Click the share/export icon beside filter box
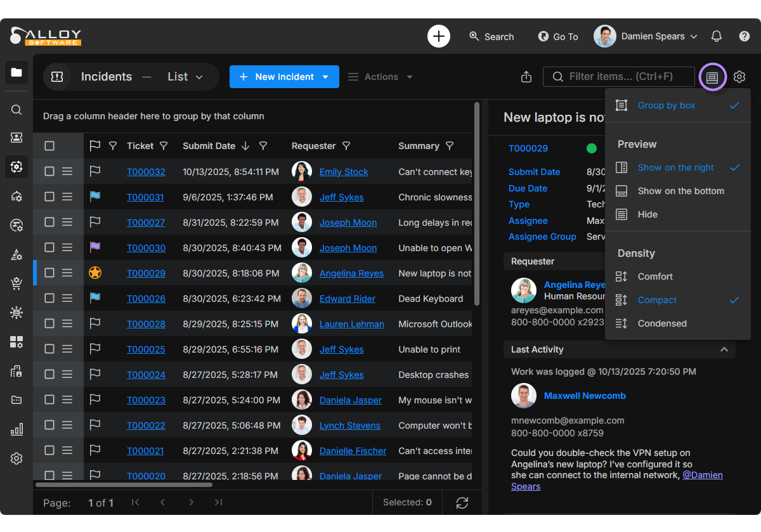The image size is (761, 532). [x=526, y=77]
